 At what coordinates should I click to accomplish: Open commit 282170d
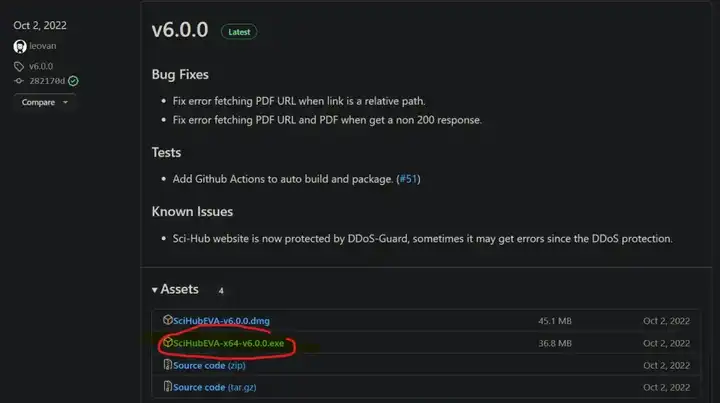tap(47, 81)
